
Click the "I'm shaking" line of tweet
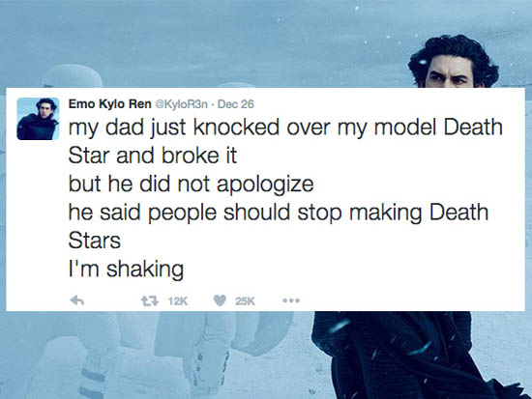[x=126, y=270]
